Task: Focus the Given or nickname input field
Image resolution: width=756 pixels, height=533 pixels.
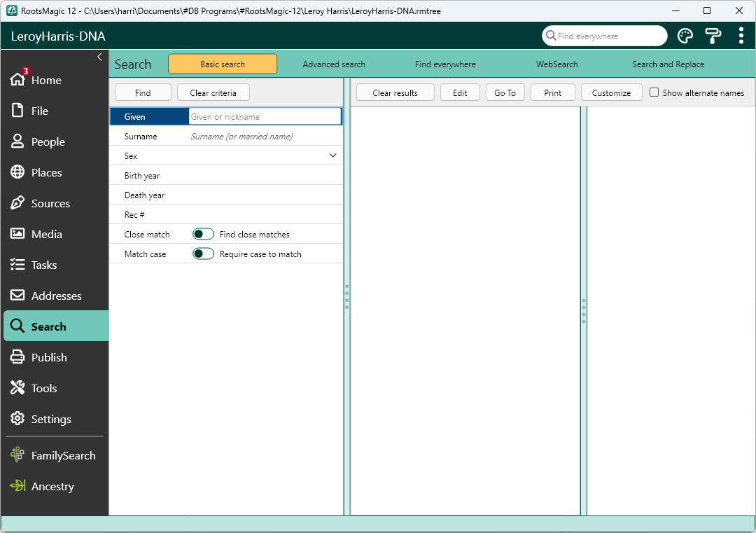Action: [x=265, y=117]
